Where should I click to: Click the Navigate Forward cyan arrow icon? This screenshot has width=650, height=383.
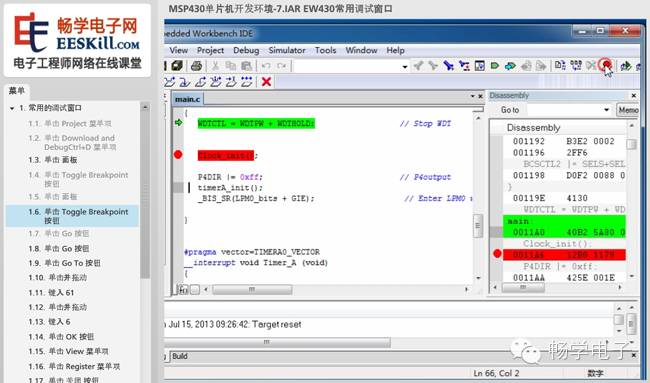510,65
